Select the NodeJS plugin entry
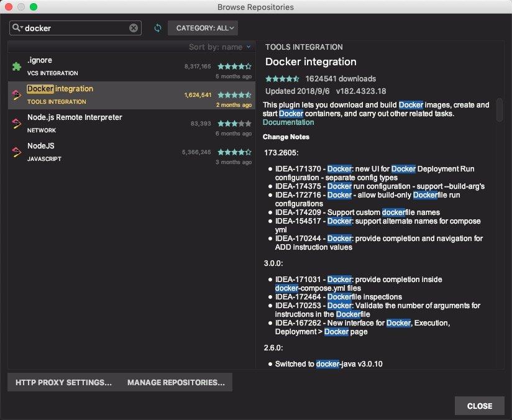Image resolution: width=512 pixels, height=420 pixels. [x=93, y=150]
